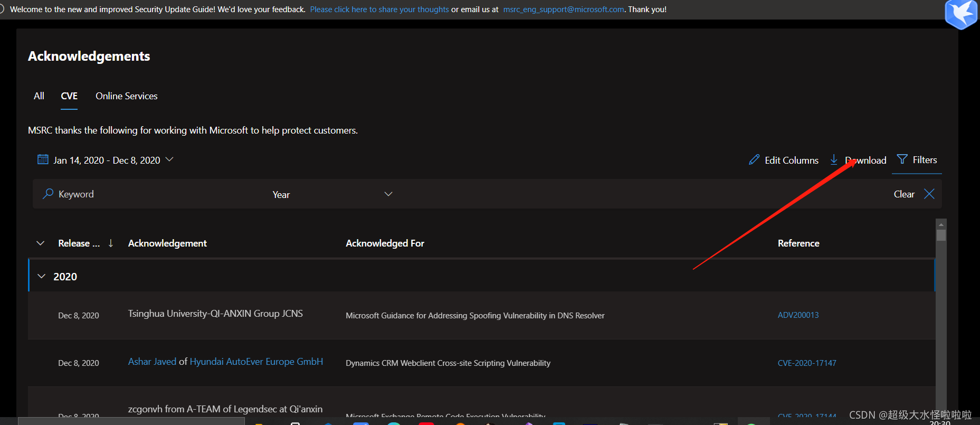Click the Edit Columns button label
Screen dimensions: 980x425
pos(792,160)
